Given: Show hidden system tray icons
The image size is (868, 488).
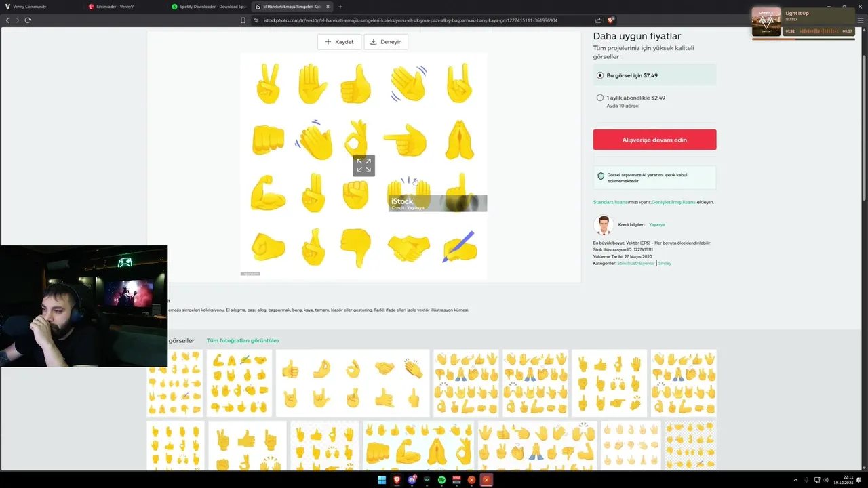Looking at the screenshot, I should tap(795, 480).
